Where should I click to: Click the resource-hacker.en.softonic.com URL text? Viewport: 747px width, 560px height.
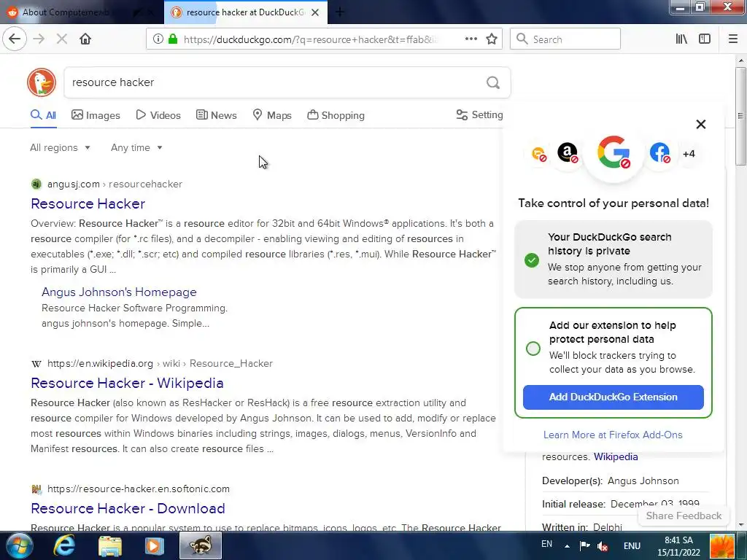[138, 489]
